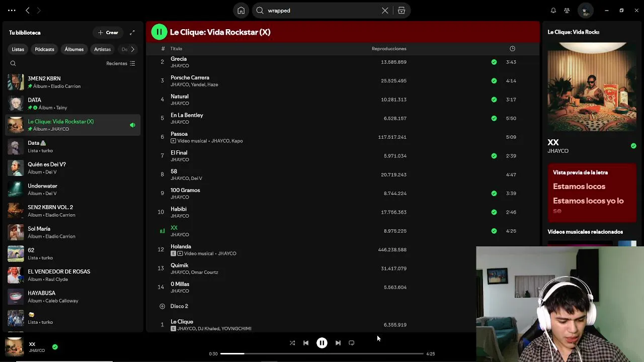Toggle saved check for En La Bentley
Screen dimensions: 644x362
click(x=494, y=118)
